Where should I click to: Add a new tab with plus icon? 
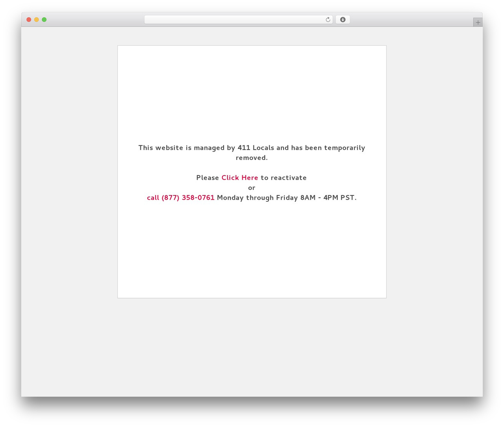[478, 22]
